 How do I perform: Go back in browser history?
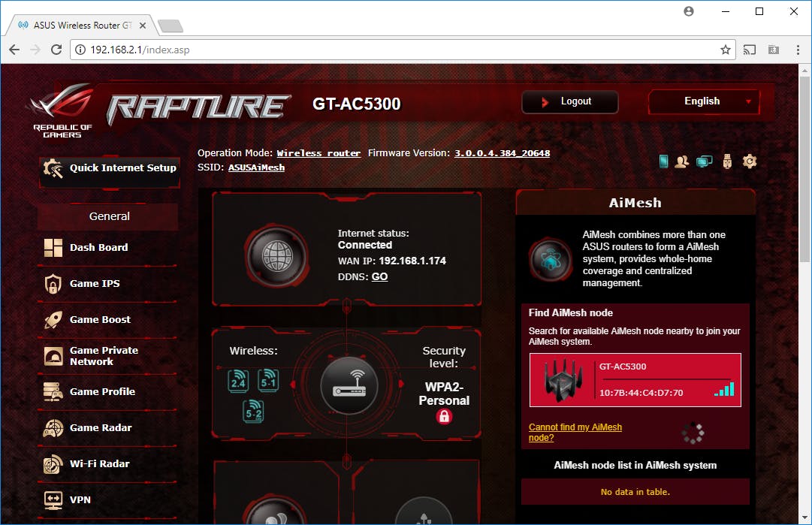(x=14, y=50)
